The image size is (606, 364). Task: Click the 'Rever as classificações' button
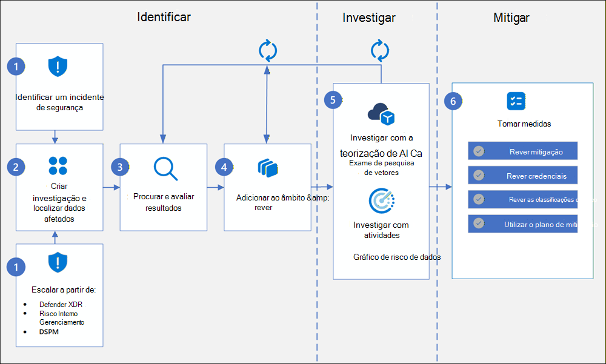[522, 199]
